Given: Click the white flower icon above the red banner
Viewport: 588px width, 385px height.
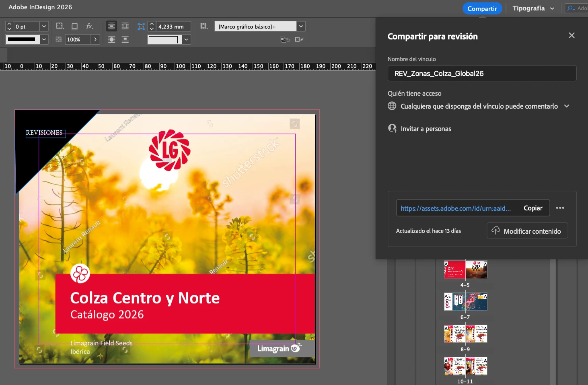Looking at the screenshot, I should tap(80, 274).
